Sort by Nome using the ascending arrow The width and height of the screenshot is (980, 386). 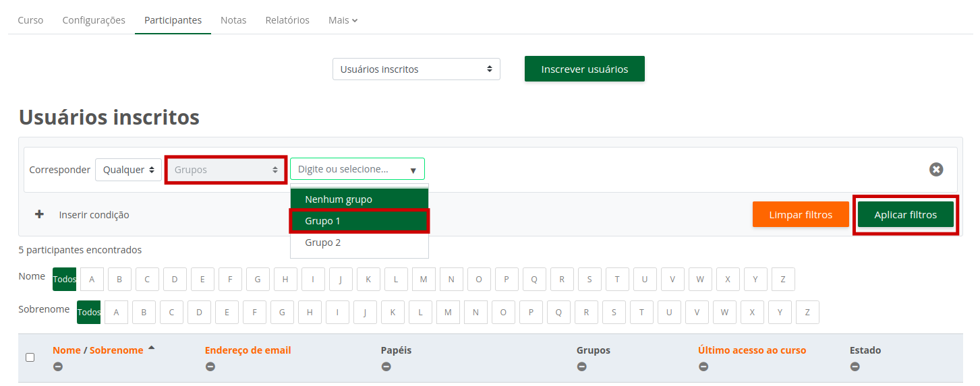[151, 348]
